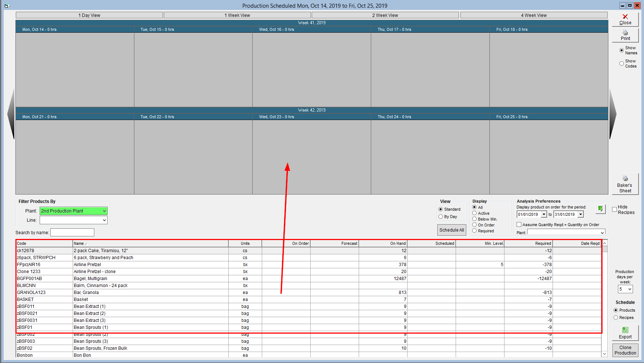Open the end date picker 31/01/2019
The width and height of the screenshot is (644, 363).
(x=580, y=214)
